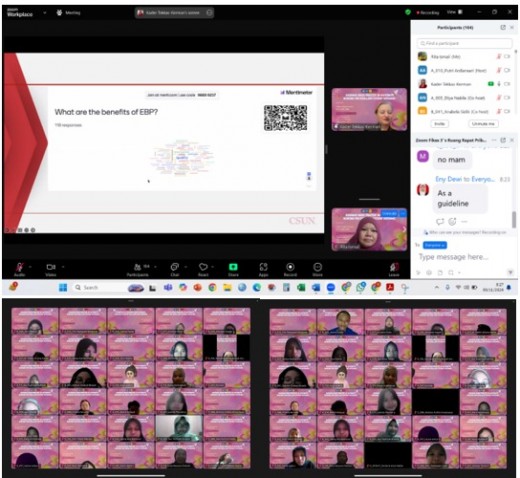This screenshot has height=478, width=520.
Task: Unmute microphone with the Audio icon
Action: coord(20,267)
